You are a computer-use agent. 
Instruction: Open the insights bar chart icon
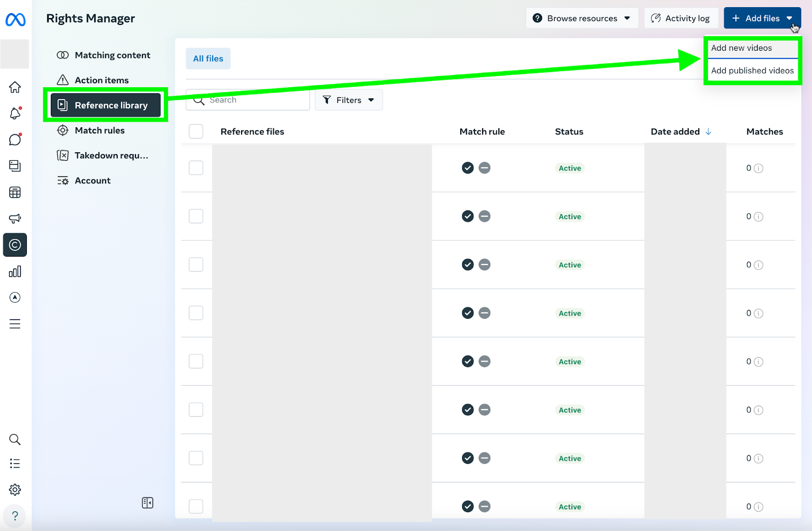point(15,271)
